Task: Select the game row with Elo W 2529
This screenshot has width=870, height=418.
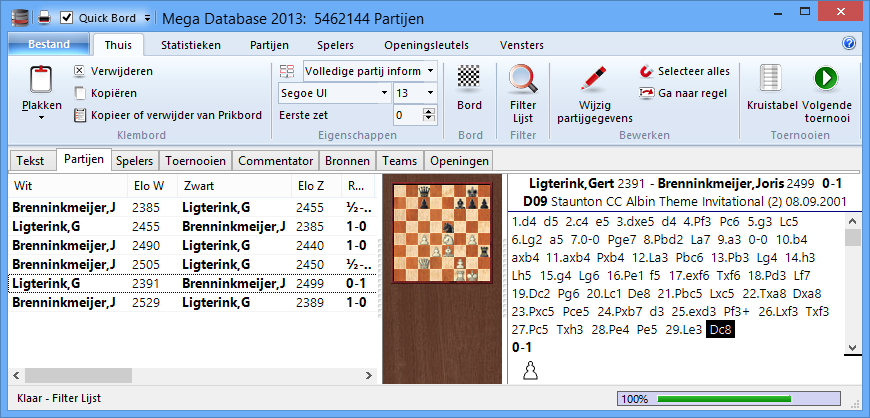Action: [193, 303]
